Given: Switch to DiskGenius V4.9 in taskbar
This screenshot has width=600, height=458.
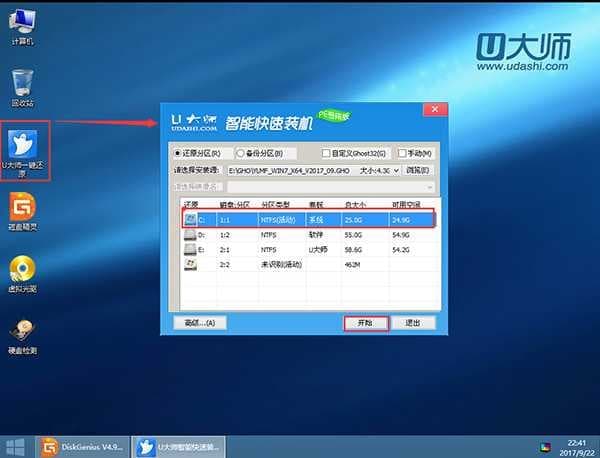Looking at the screenshot, I should pos(82,447).
